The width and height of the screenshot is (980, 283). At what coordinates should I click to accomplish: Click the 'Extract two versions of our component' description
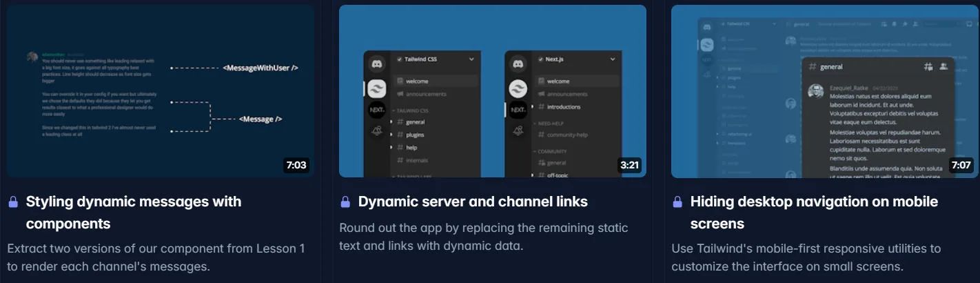point(156,257)
